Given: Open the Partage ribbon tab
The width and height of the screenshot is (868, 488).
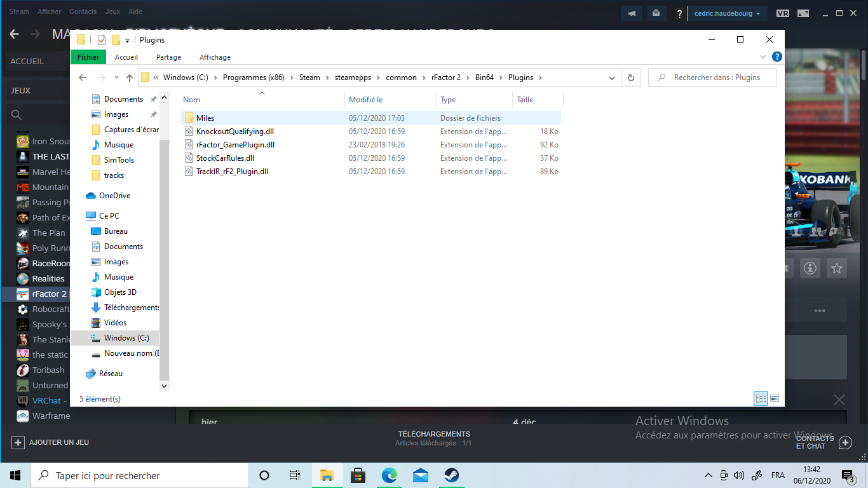Looking at the screenshot, I should coord(168,57).
